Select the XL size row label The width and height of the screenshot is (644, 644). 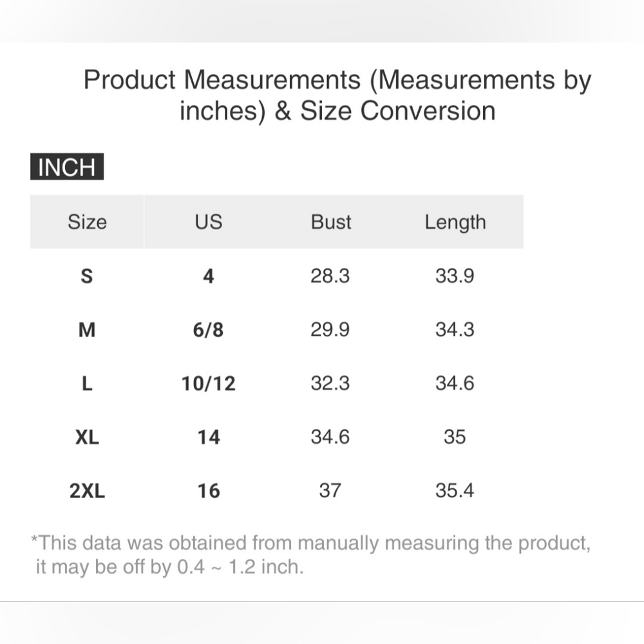click(x=87, y=437)
